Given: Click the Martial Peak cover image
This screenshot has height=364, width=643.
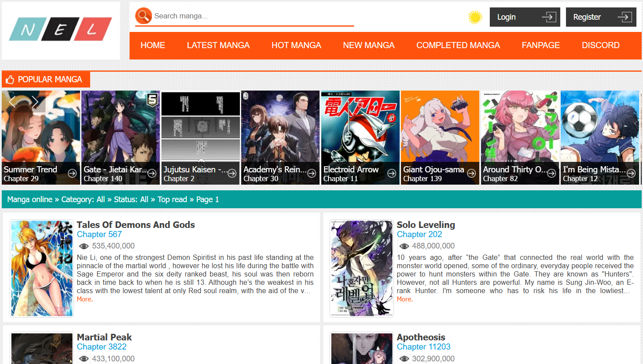Looking at the screenshot, I should click(x=42, y=348).
